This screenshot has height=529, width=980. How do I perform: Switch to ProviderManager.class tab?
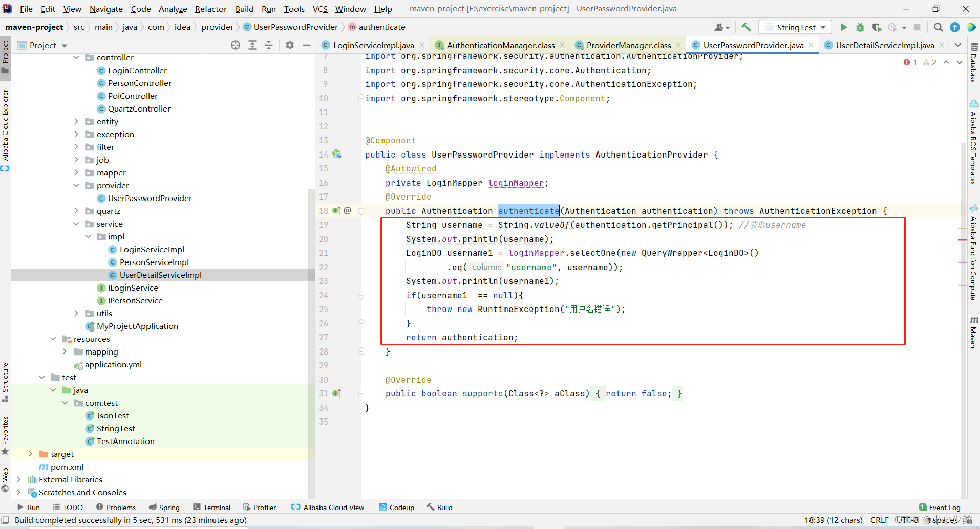click(628, 45)
